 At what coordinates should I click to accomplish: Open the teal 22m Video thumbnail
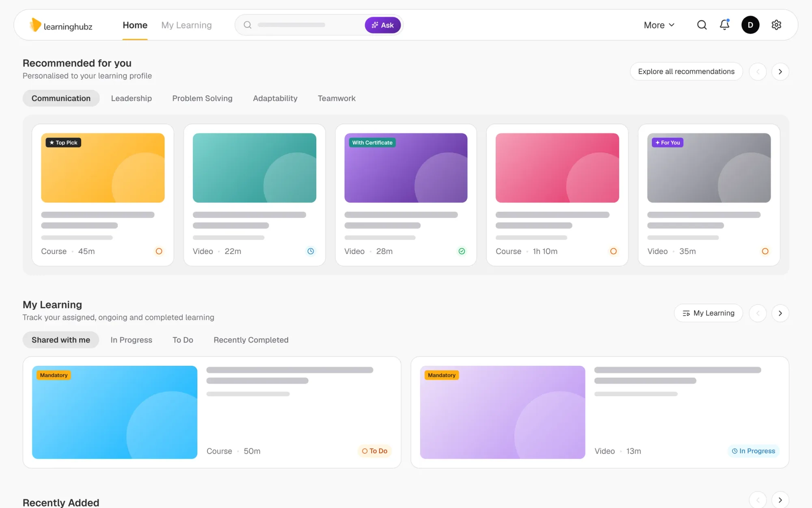tap(255, 168)
